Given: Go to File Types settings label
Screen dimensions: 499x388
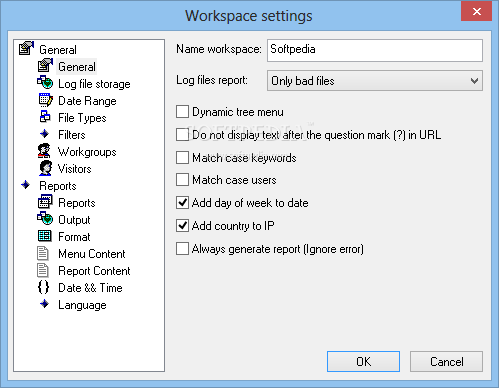Looking at the screenshot, I should (82, 118).
